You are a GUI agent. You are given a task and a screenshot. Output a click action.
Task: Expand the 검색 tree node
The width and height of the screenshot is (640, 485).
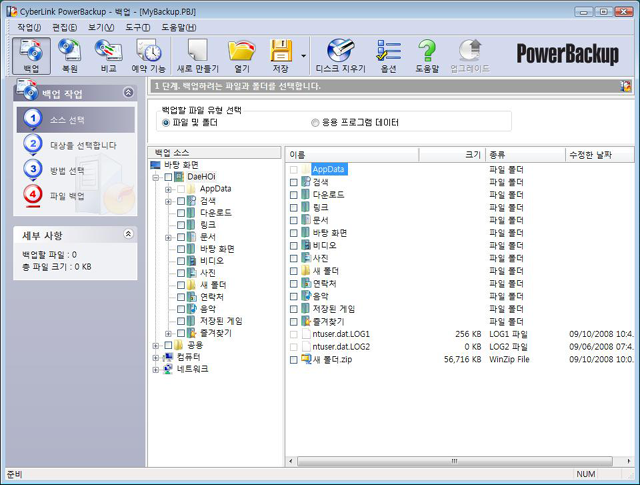168,201
